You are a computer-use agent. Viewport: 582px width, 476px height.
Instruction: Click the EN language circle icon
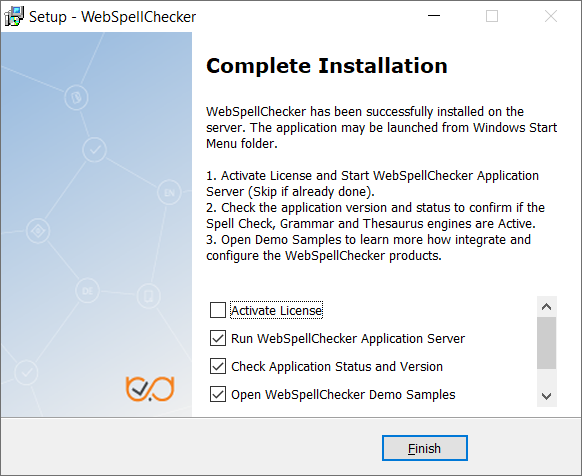coord(169,192)
